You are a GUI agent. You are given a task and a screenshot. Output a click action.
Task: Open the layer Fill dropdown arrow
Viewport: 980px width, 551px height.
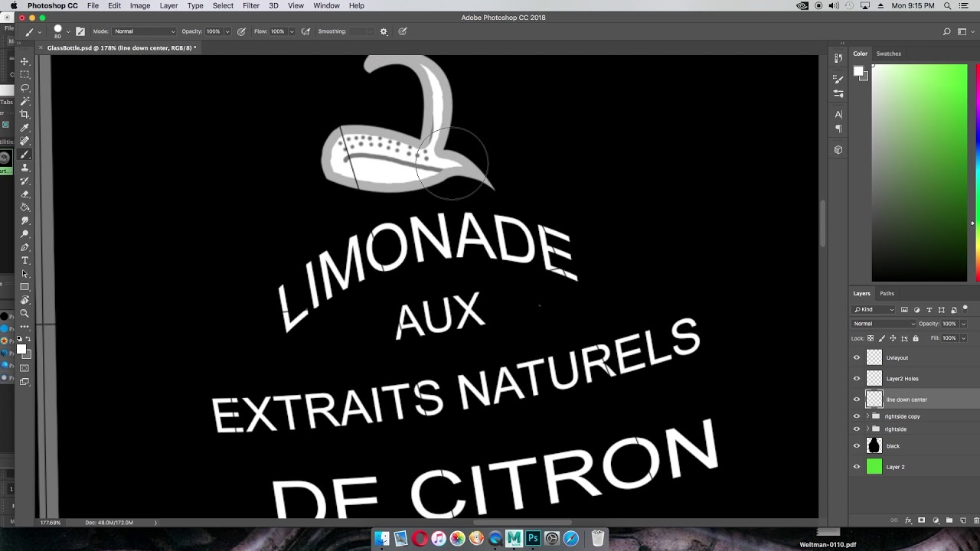coord(963,338)
